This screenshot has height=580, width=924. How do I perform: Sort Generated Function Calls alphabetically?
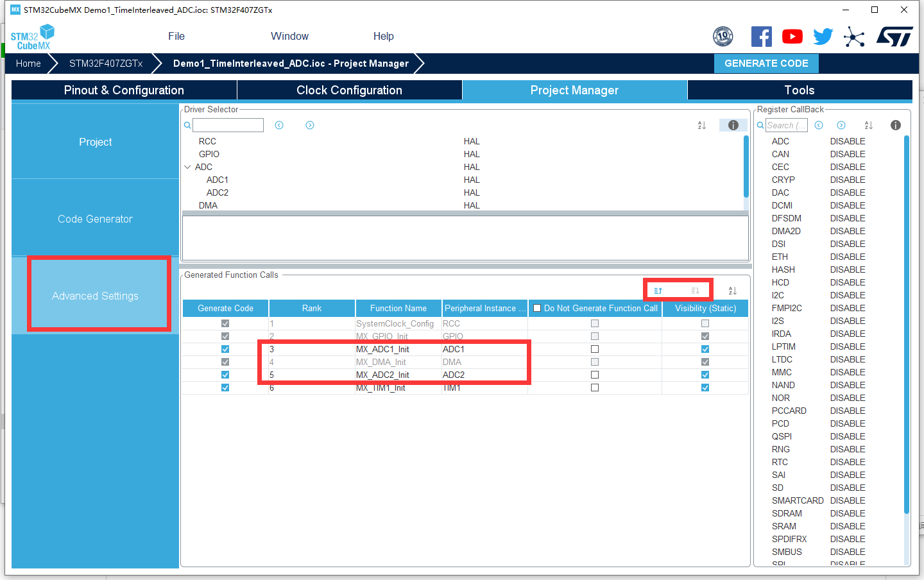coord(733,291)
